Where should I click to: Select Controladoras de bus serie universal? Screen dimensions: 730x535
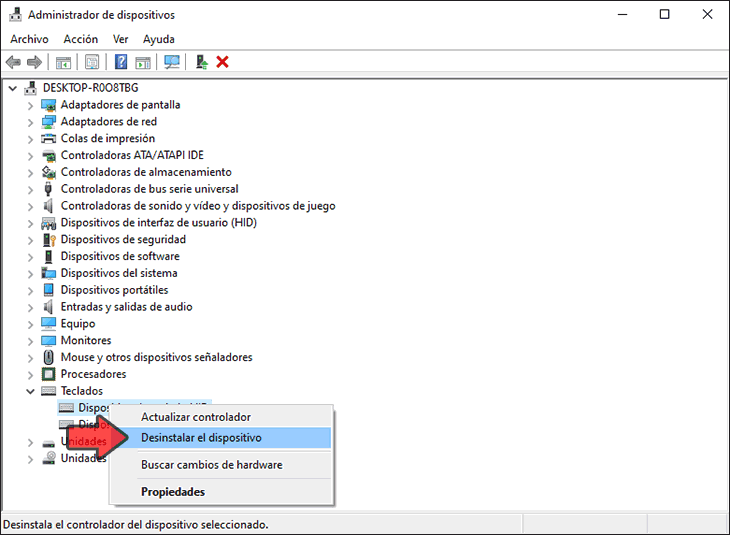coord(149,189)
